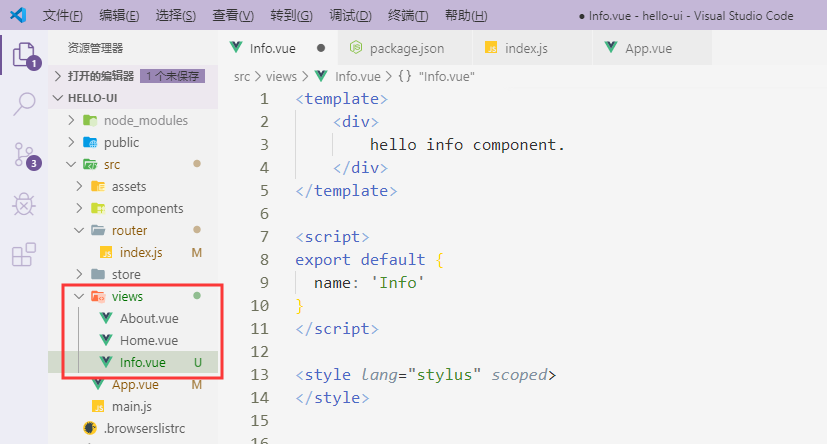Screen dimensions: 827x444
Task: Click the VS Code logo icon
Action: 18,15
